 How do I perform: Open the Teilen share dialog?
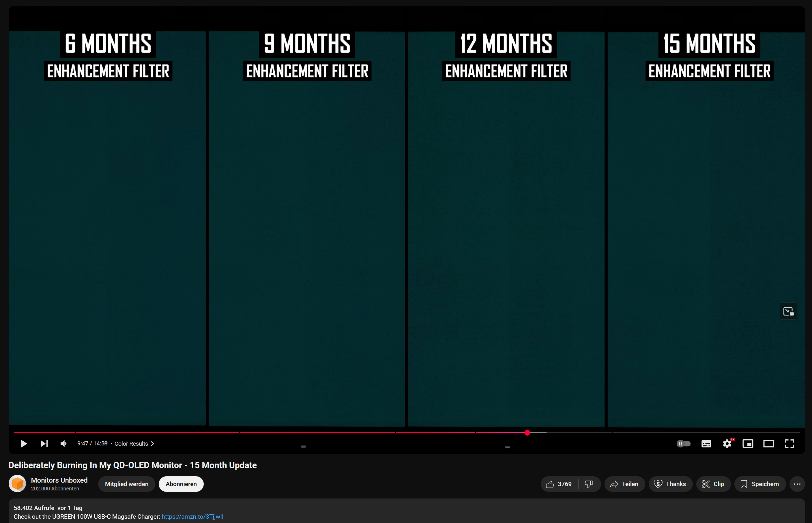coord(624,484)
